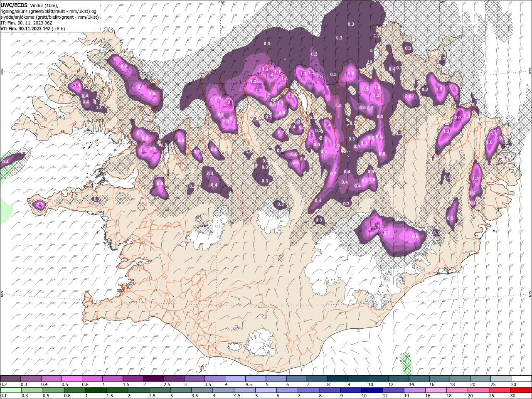
Task: Select the dark navy 10 swatch in rain legend
Action: tap(372, 390)
